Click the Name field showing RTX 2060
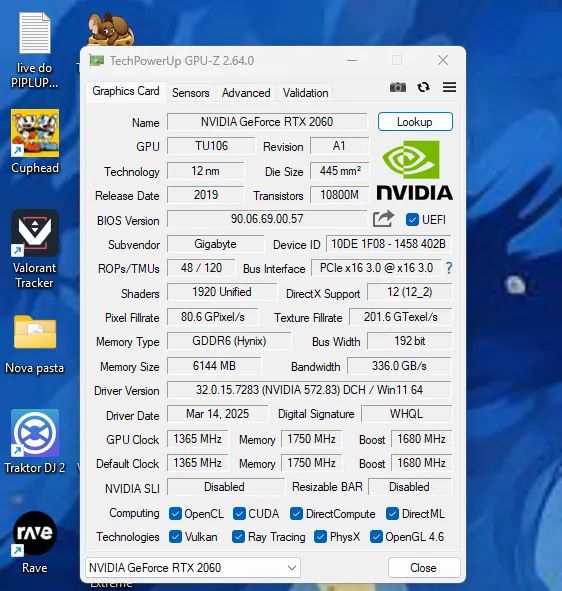562x591 pixels. click(x=267, y=122)
